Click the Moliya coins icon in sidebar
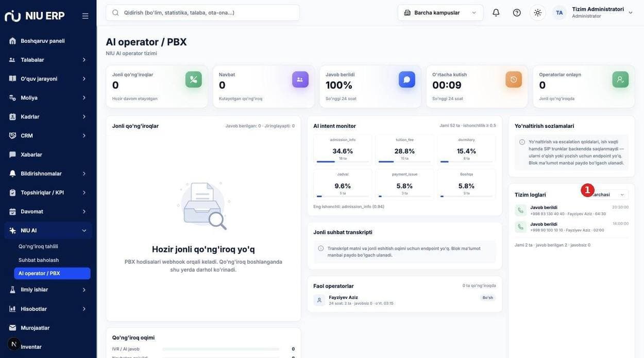Viewport: 644px width, 358px height. (x=12, y=98)
